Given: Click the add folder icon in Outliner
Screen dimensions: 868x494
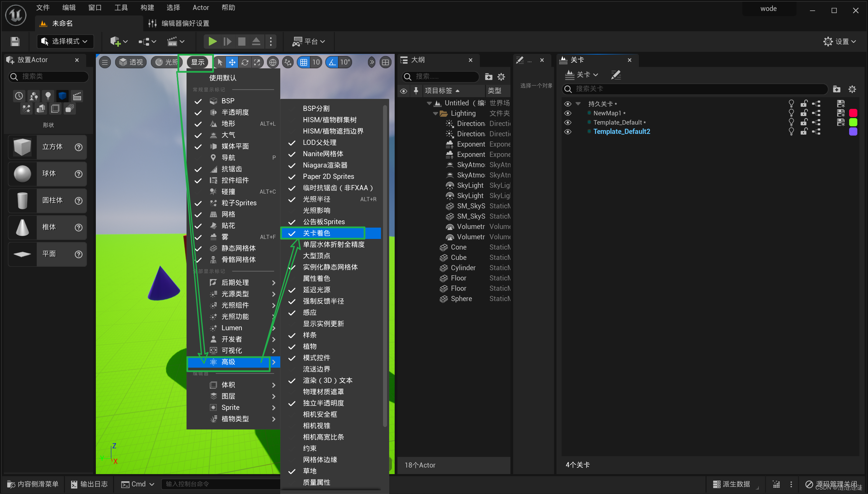Looking at the screenshot, I should [x=488, y=77].
